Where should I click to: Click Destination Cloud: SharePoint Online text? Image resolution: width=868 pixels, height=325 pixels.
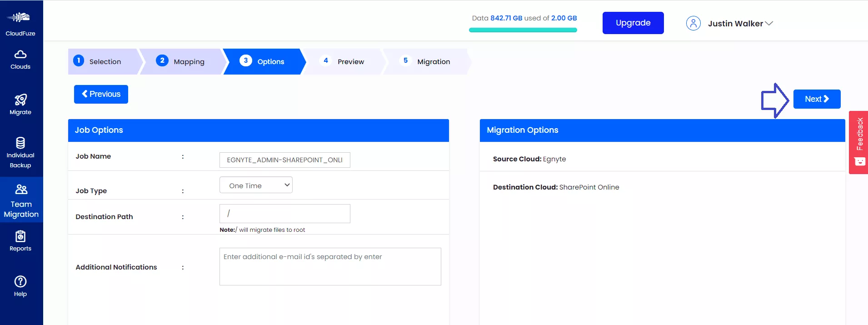point(556,187)
